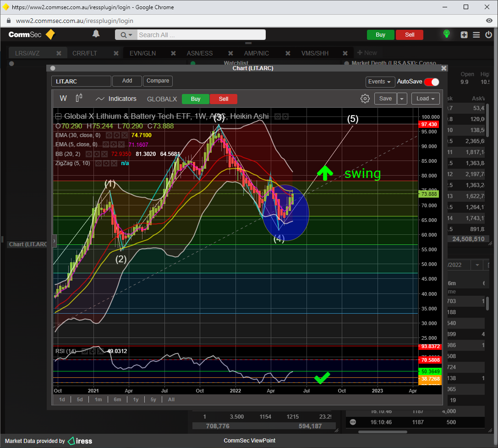This screenshot has width=498, height=448.
Task: Switch to the ASN/ESS tab
Action: (199, 53)
